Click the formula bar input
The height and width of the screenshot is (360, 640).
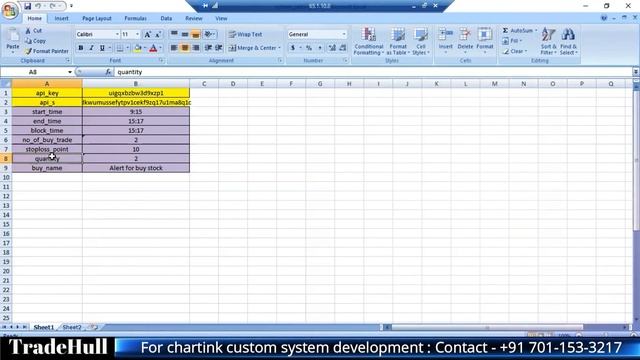(373, 72)
